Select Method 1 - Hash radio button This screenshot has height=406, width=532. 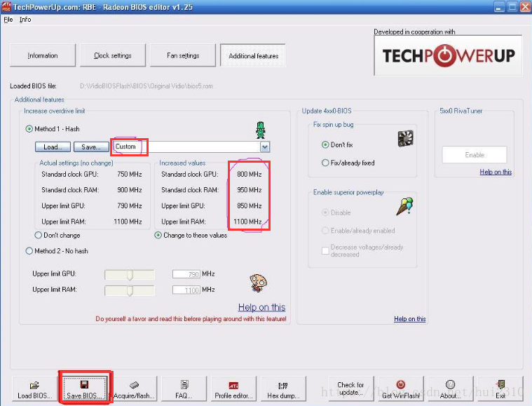click(x=29, y=129)
